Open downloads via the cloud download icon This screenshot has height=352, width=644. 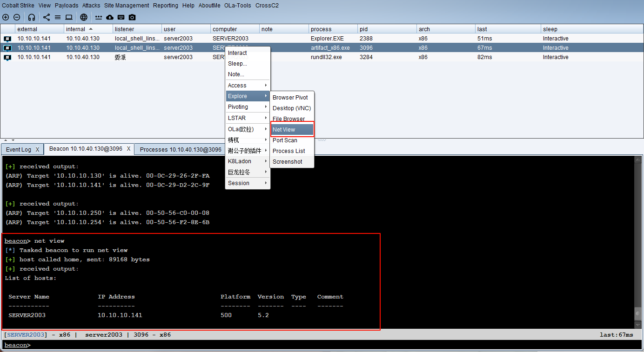click(110, 17)
